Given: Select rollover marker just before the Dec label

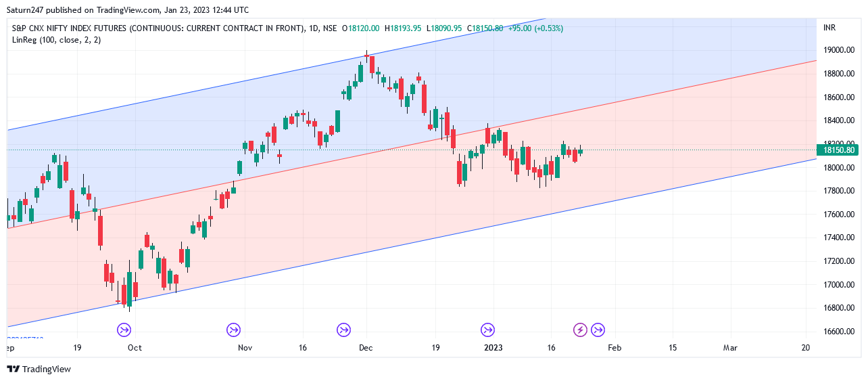Looking at the screenshot, I should click(344, 330).
